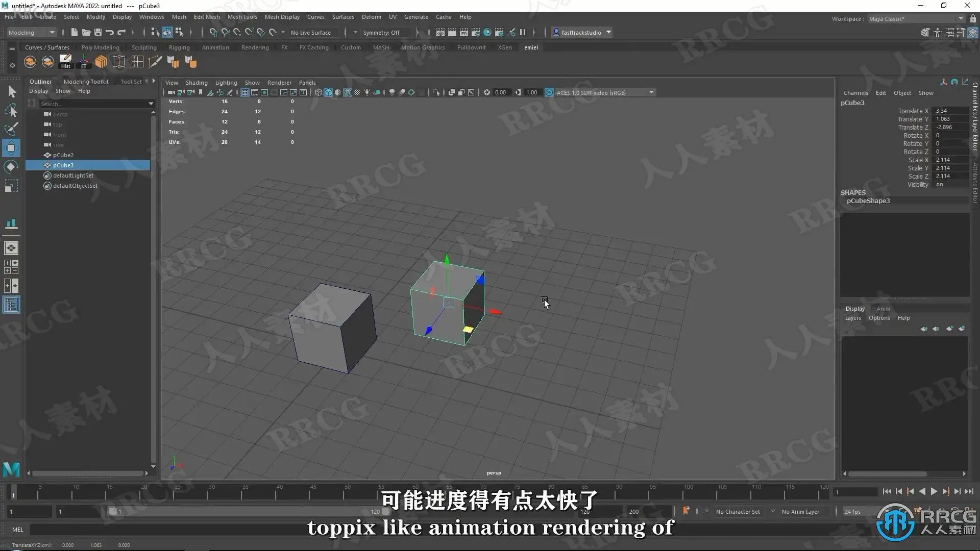Viewport: 980px width, 551px height.
Task: Click the Translate X value field
Action: tap(948, 111)
